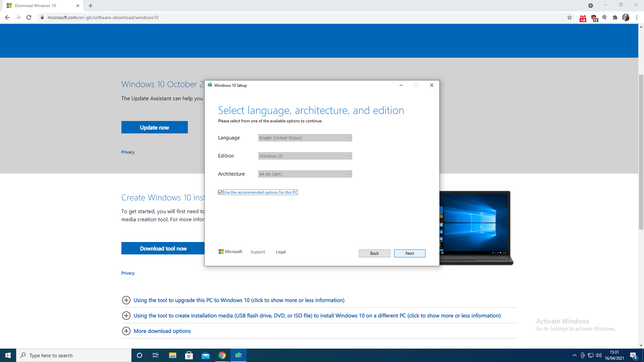Click the taskbar clock showing 15:31

coord(614,355)
